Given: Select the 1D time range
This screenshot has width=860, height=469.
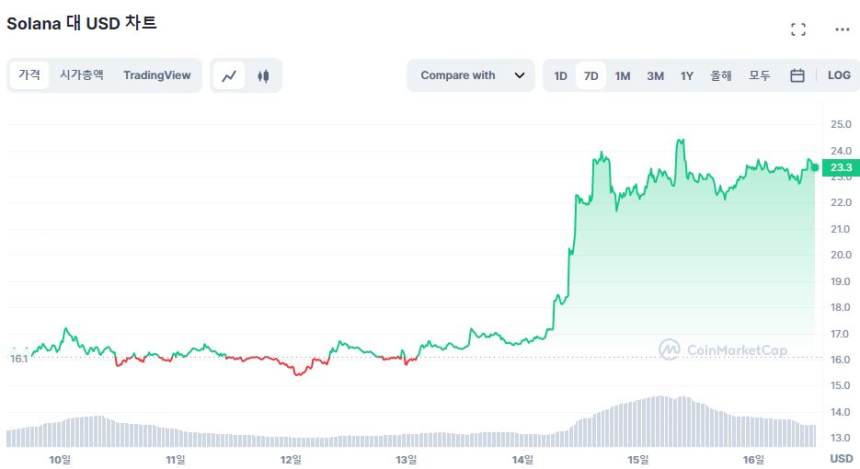Looking at the screenshot, I should pyautogui.click(x=561, y=75).
